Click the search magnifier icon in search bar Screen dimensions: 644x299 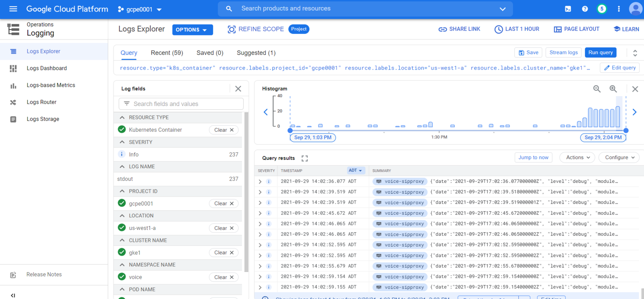229,9
